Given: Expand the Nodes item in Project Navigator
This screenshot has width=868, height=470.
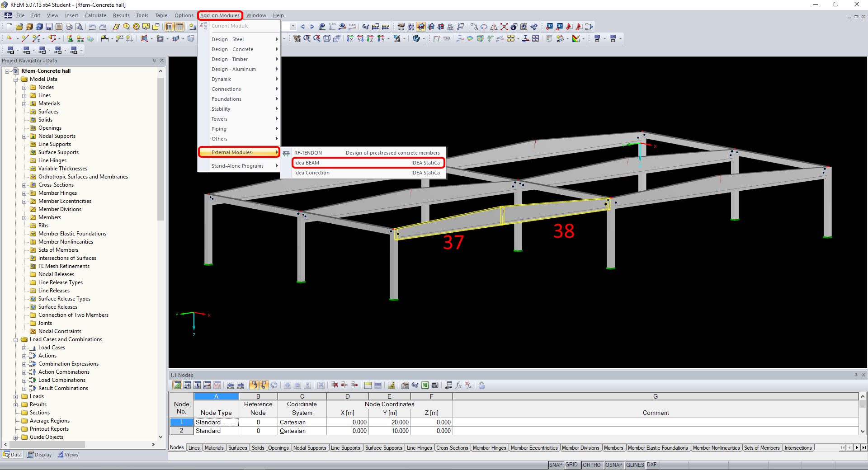Looking at the screenshot, I should tap(23, 87).
